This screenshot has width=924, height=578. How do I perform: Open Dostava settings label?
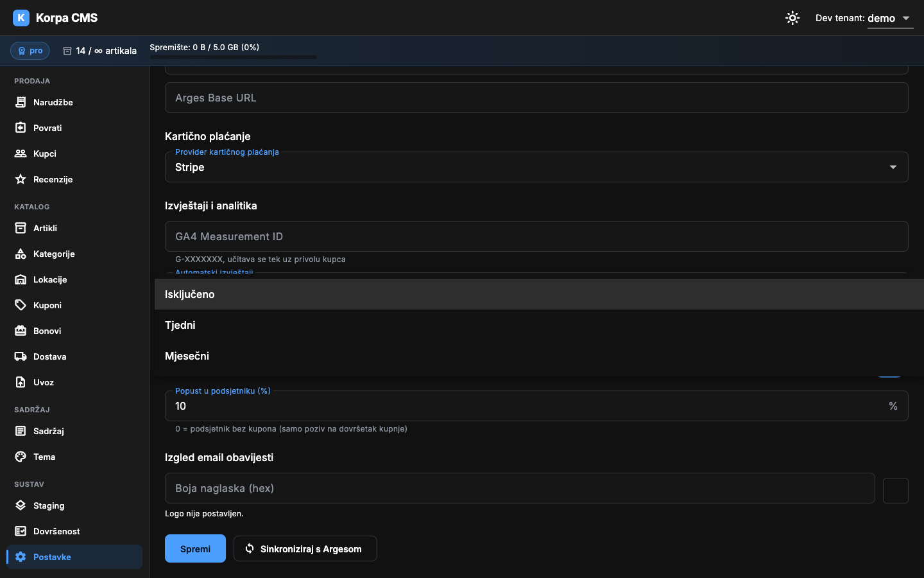point(49,356)
